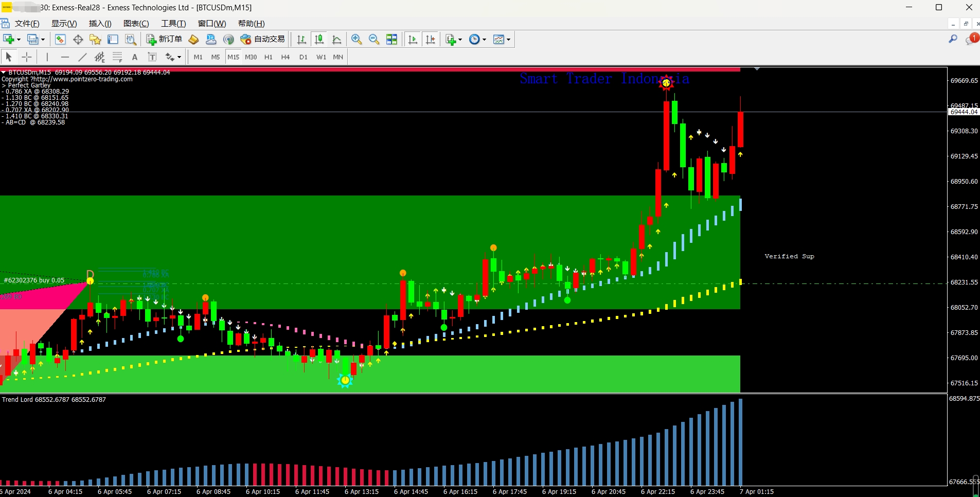Expand the indicators list dropdown arrow
This screenshot has height=497, width=980.
[460, 40]
